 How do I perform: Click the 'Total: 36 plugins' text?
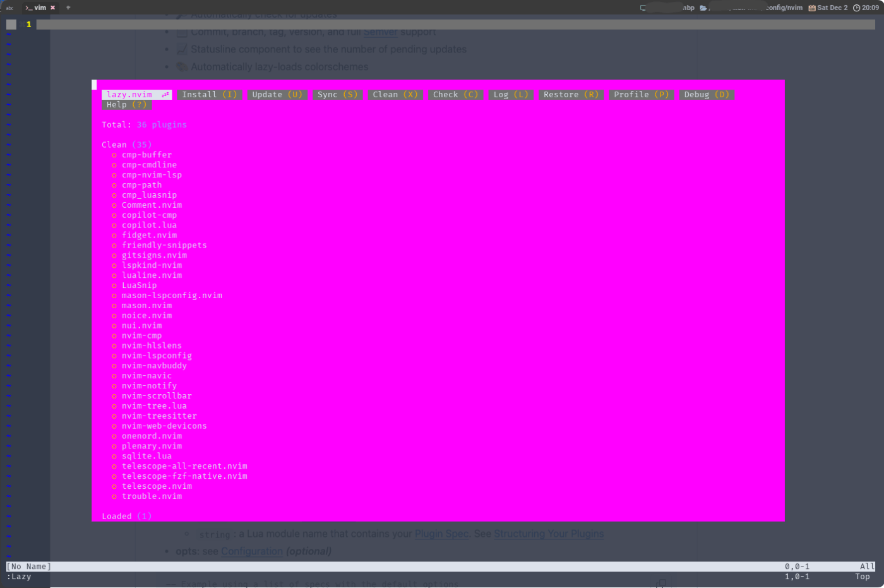click(144, 125)
